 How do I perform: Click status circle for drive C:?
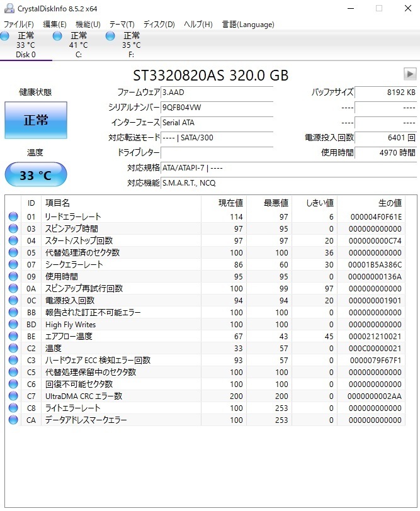57,36
